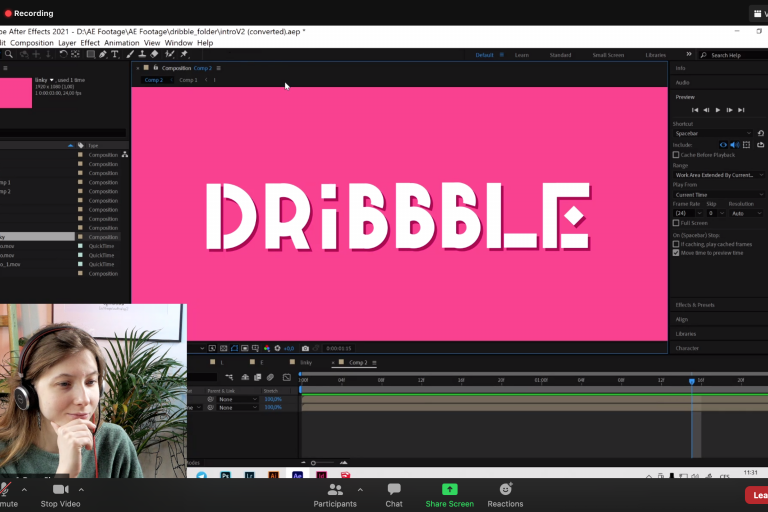The height and width of the screenshot is (512, 768).
Task: Uncheck Move time to preview time
Action: [677, 253]
